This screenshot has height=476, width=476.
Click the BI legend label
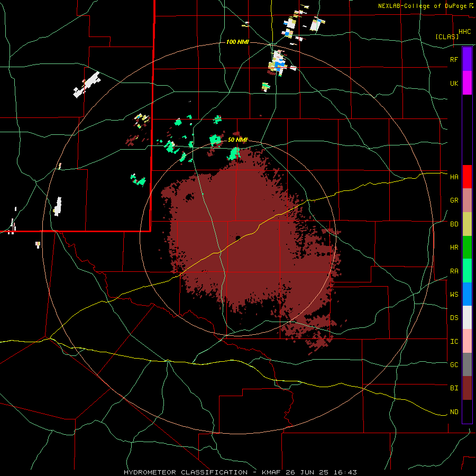click(x=454, y=388)
